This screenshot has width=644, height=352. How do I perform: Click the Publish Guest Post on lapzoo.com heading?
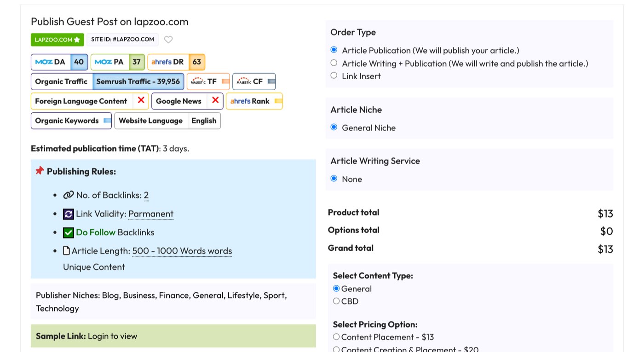coord(109,22)
